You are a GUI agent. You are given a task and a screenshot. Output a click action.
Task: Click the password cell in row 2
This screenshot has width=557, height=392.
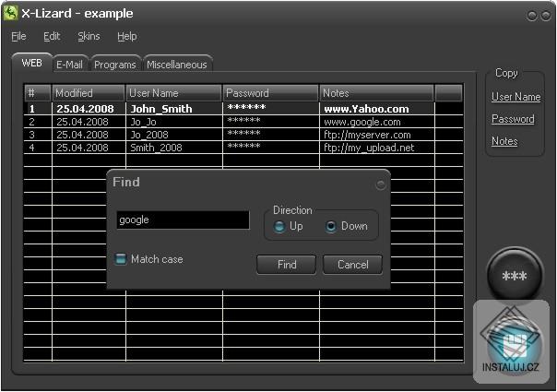pyautogui.click(x=271, y=122)
